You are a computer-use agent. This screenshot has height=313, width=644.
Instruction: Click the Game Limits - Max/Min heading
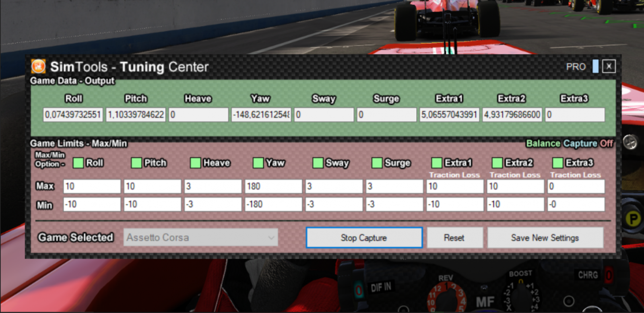pos(78,144)
